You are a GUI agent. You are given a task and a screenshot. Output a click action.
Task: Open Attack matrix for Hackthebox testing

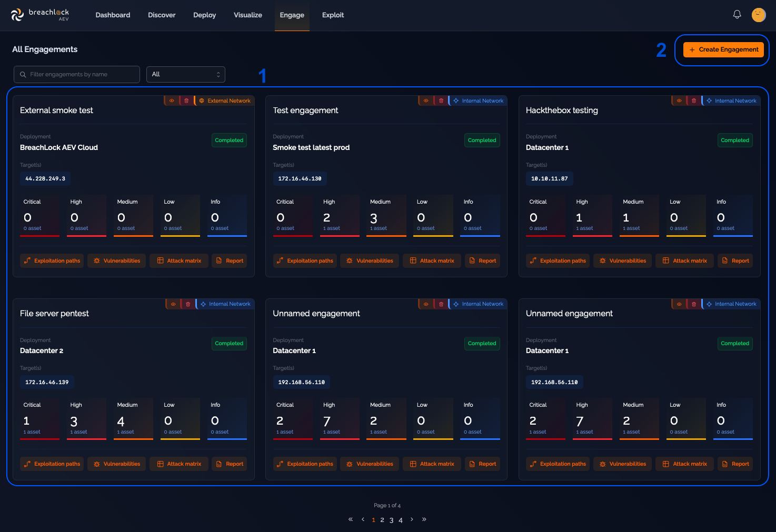coord(685,260)
